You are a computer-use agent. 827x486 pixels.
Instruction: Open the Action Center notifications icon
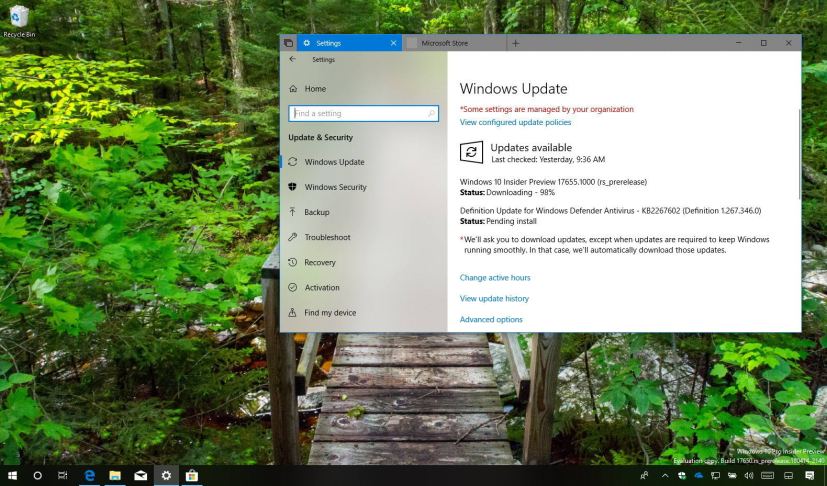click(810, 475)
